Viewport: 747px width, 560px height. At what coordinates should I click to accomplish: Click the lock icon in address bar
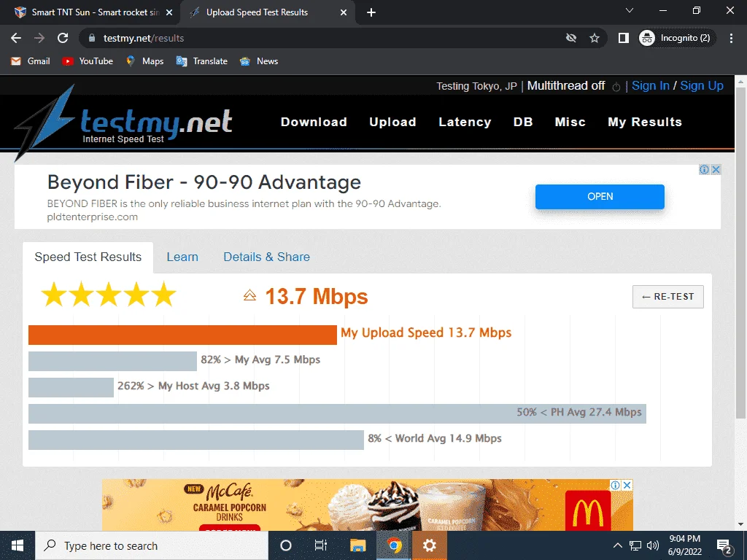point(92,38)
